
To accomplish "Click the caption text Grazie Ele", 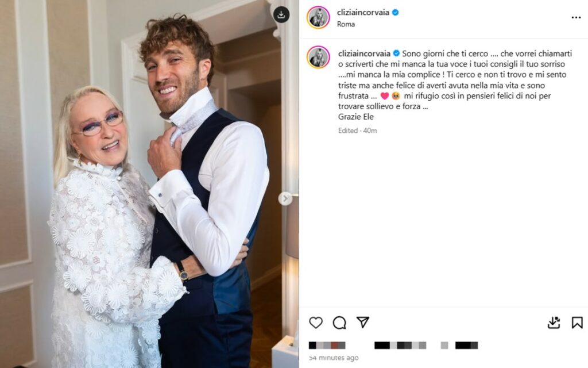I will click(356, 117).
